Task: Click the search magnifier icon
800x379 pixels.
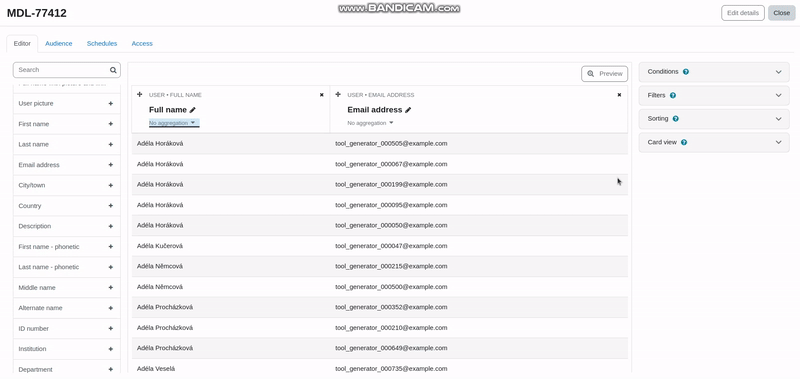Action: pos(113,70)
